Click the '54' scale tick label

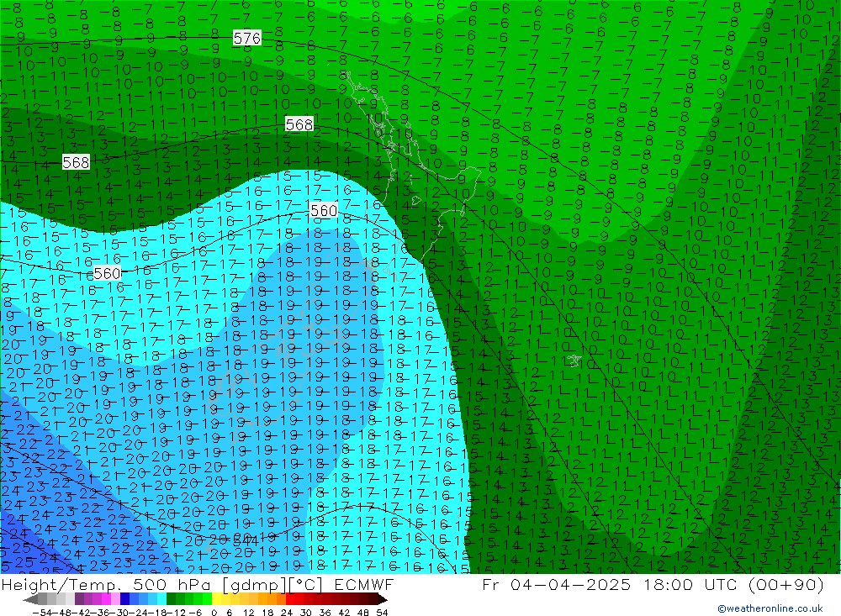click(382, 613)
